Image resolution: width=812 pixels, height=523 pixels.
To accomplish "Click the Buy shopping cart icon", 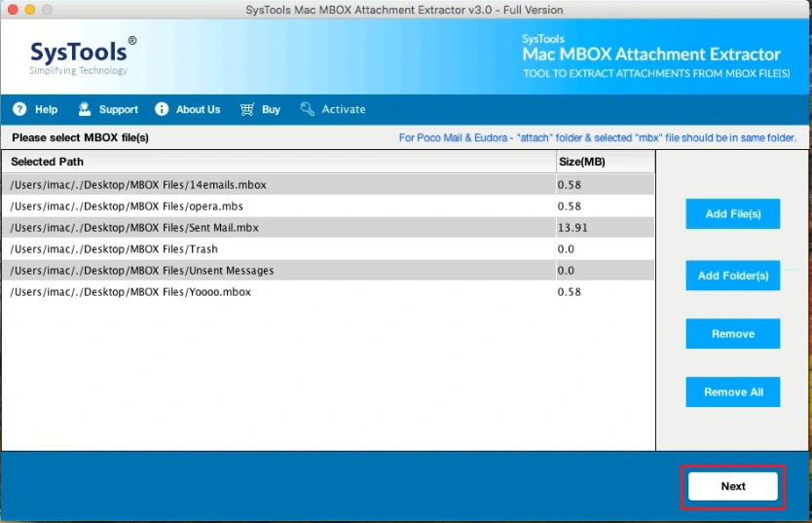I will pos(247,109).
